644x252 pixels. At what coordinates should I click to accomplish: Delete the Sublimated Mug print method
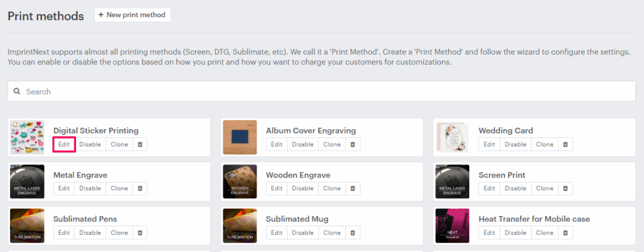click(353, 232)
